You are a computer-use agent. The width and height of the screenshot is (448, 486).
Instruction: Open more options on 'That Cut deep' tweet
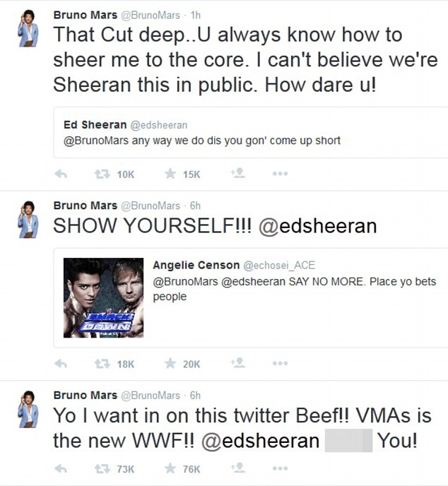tap(280, 174)
